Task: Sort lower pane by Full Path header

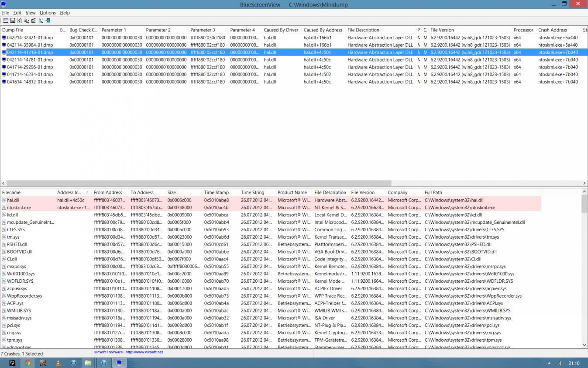Action: 482,193
